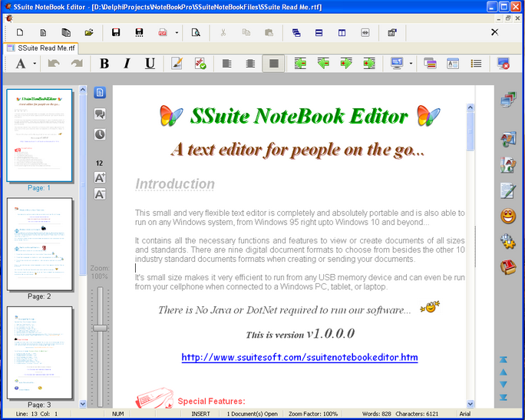525x420 pixels.
Task: Cascade the document windows
Action: pyautogui.click(x=296, y=32)
